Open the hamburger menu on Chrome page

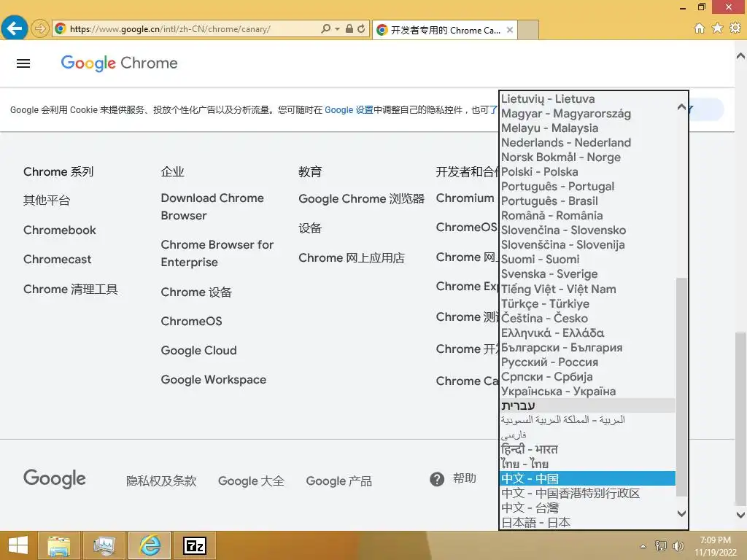(23, 63)
